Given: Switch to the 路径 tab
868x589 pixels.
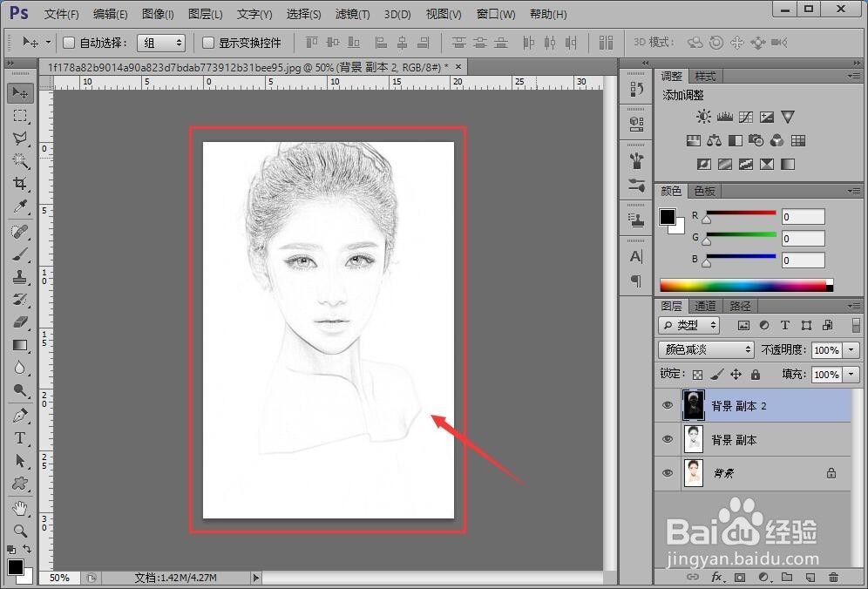Looking at the screenshot, I should 740,306.
